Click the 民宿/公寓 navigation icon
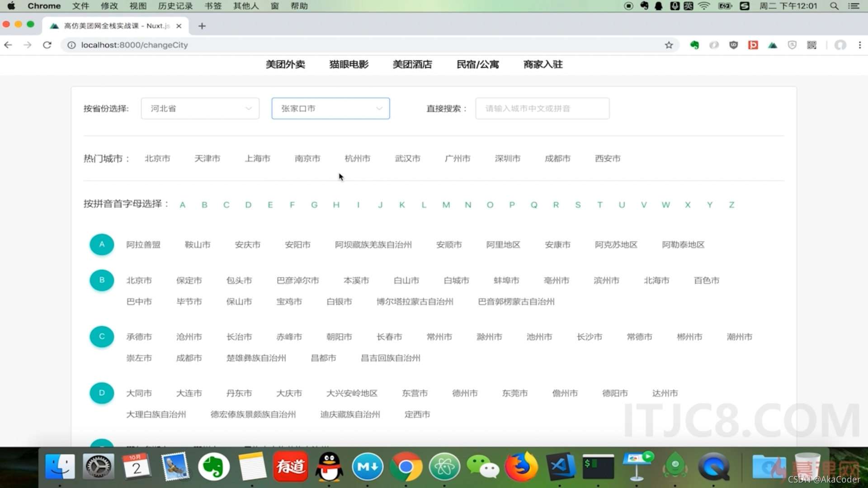 pos(477,64)
